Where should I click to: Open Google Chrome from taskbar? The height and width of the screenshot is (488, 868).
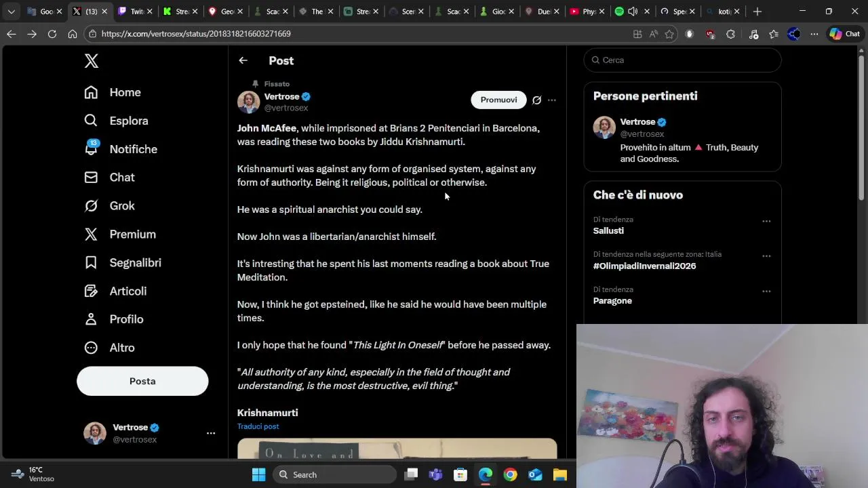click(510, 474)
